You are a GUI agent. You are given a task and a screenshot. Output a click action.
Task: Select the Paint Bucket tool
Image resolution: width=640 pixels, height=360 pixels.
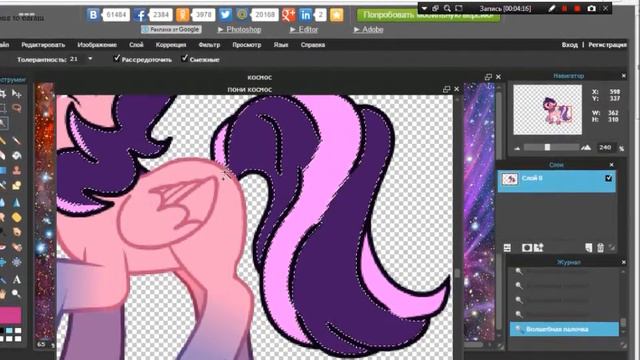[x=16, y=156]
